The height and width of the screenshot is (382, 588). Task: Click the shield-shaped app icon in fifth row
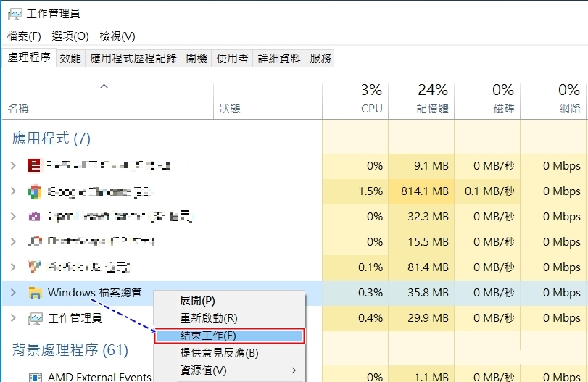pyautogui.click(x=34, y=267)
